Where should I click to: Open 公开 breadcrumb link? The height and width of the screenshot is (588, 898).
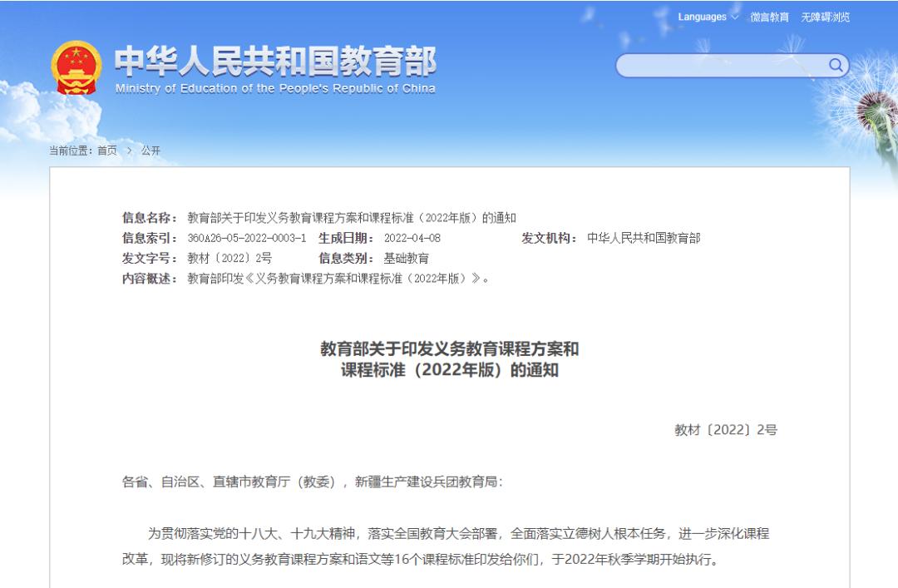pyautogui.click(x=150, y=151)
